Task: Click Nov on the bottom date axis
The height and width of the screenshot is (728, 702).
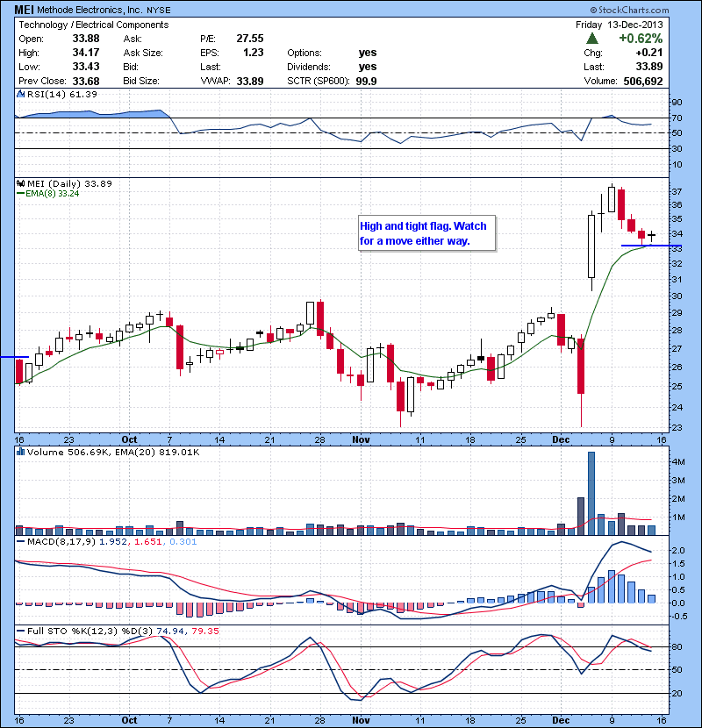Action: pos(361,720)
